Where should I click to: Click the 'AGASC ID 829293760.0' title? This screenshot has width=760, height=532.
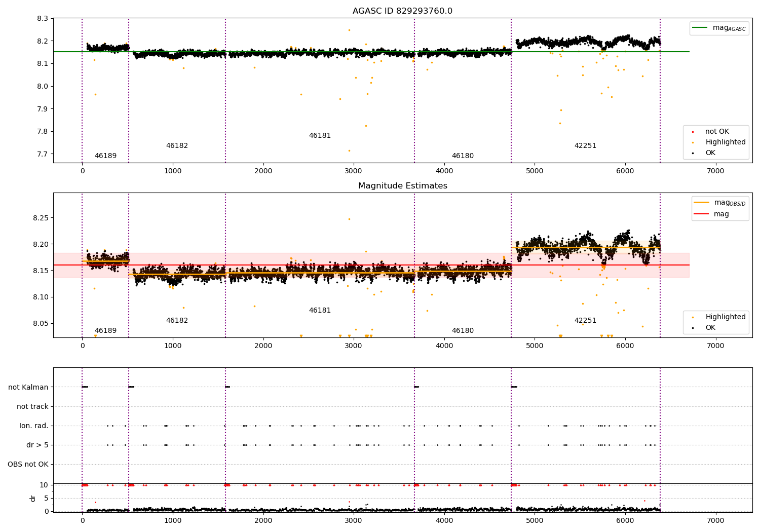[403, 11]
